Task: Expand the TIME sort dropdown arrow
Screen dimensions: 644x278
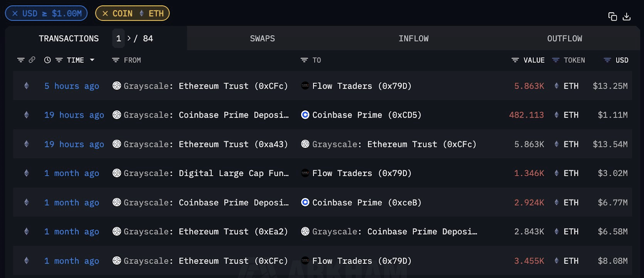Action: pos(92,60)
